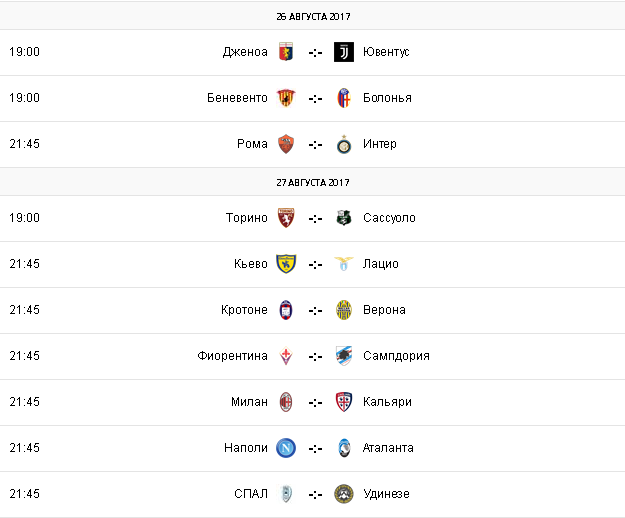Select the 26 августа 2017 date header

313,17
